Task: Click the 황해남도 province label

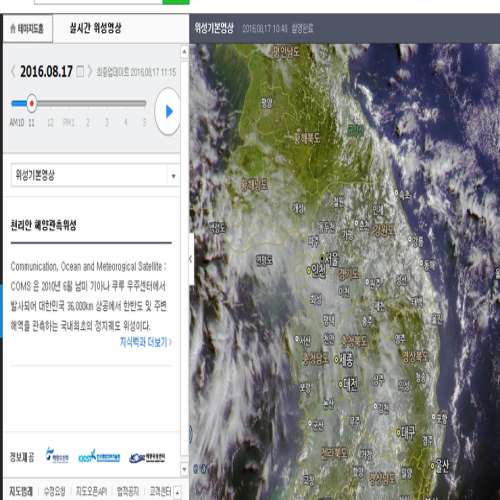Action: [x=254, y=184]
